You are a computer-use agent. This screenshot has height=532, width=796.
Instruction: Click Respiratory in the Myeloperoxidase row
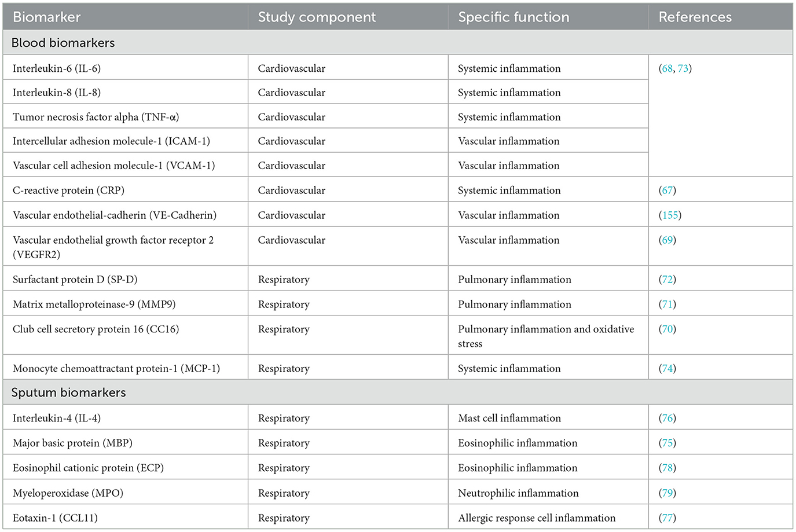click(284, 493)
